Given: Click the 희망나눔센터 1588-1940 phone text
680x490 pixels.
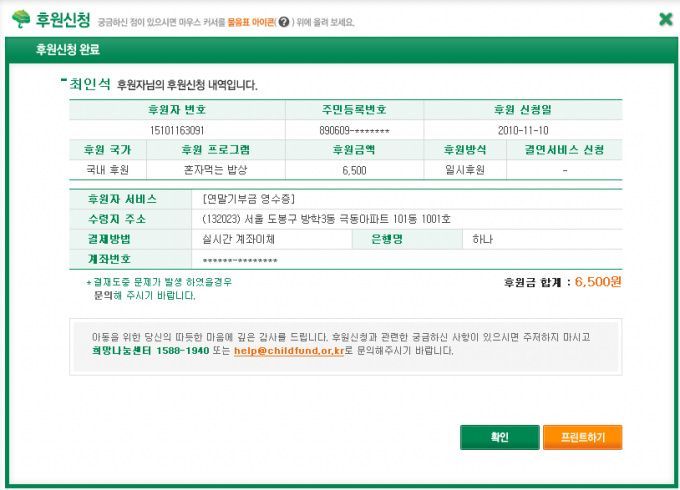Looking at the screenshot, I should point(150,351).
